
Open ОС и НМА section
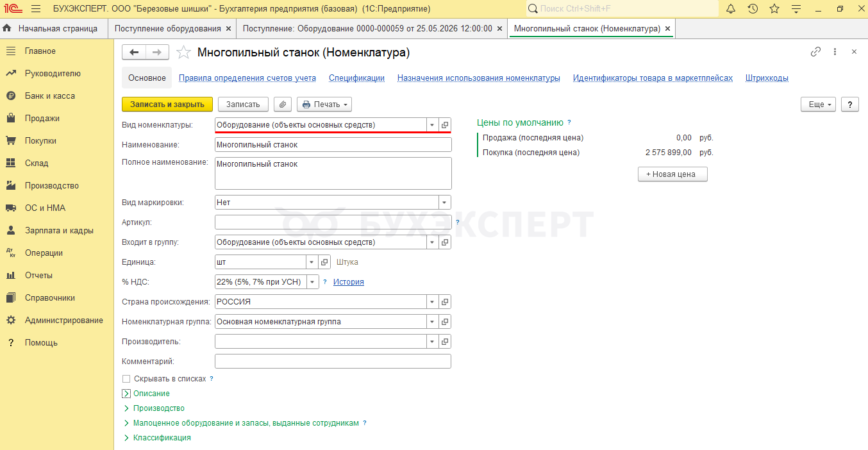(x=45, y=208)
